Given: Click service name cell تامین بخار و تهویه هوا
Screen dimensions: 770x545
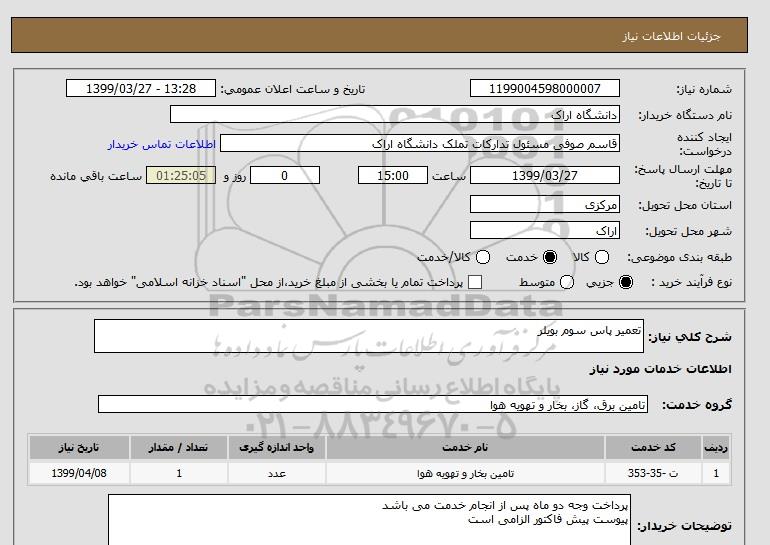Looking at the screenshot, I should pyautogui.click(x=465, y=473).
